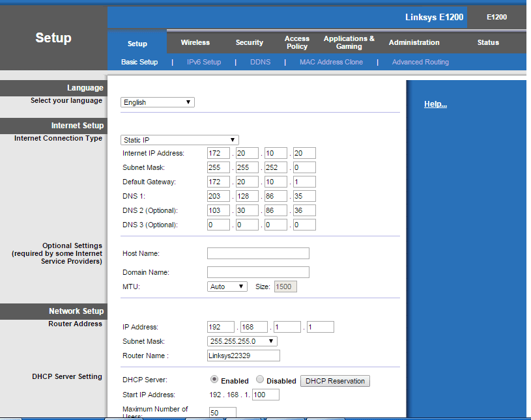Expand the router Subnet Mask 255.255.255.0 dropdown

click(x=242, y=341)
